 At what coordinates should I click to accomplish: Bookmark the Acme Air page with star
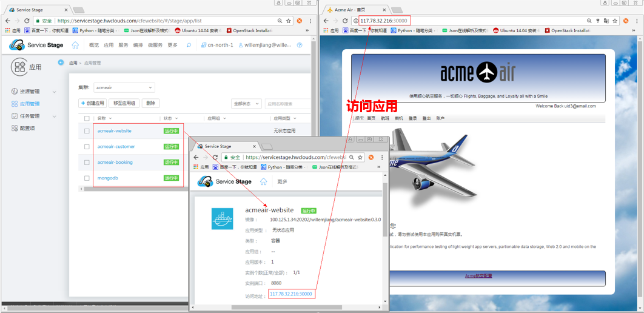[614, 21]
